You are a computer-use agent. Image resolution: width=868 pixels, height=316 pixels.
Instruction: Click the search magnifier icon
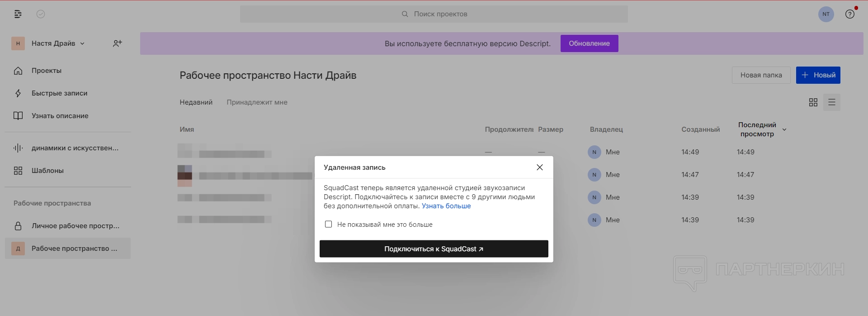tap(405, 14)
